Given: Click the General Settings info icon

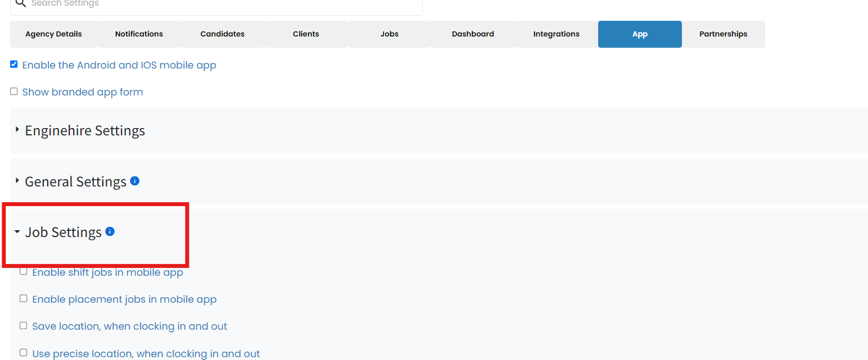Looking at the screenshot, I should click(135, 181).
